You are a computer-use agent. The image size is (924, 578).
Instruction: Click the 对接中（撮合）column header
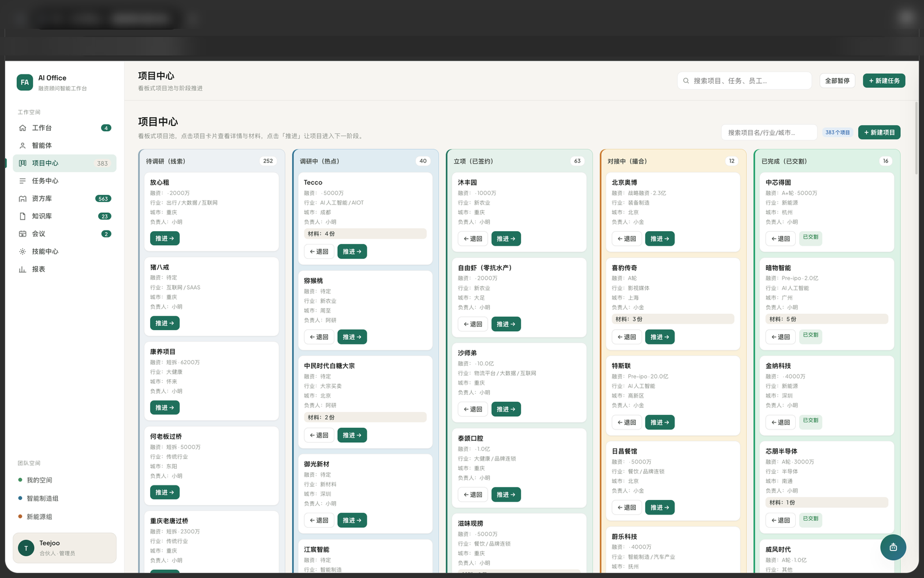pos(627,161)
